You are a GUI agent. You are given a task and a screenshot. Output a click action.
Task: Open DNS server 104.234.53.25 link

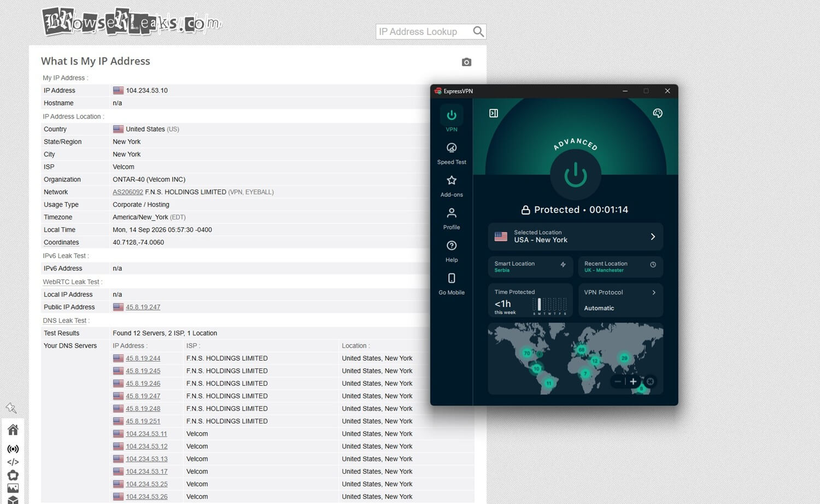(x=147, y=484)
